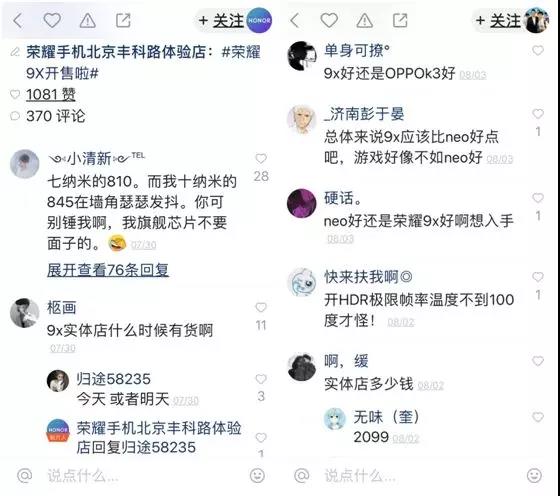Like 单身可撩's comment about OPPOk3
The width and height of the screenshot is (560, 496).
point(538,50)
